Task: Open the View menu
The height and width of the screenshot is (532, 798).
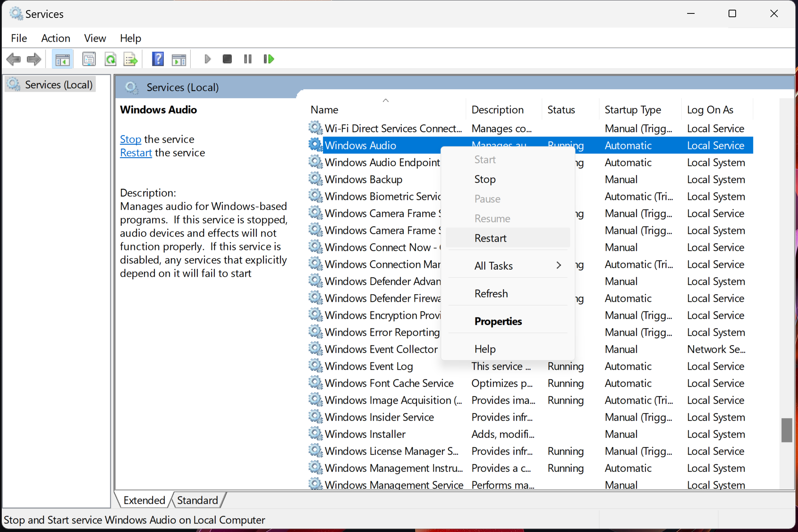Action: point(95,38)
